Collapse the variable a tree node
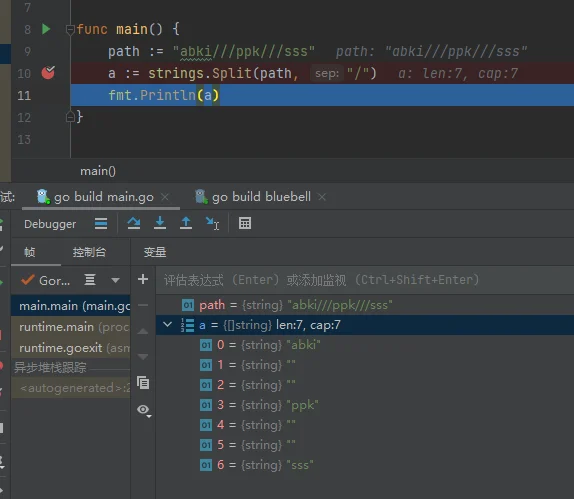This screenshot has width=574, height=499. [x=167, y=324]
